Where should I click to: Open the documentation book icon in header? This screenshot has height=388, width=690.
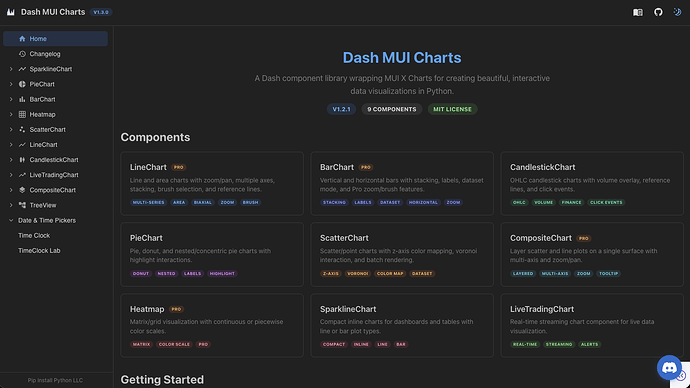(638, 12)
